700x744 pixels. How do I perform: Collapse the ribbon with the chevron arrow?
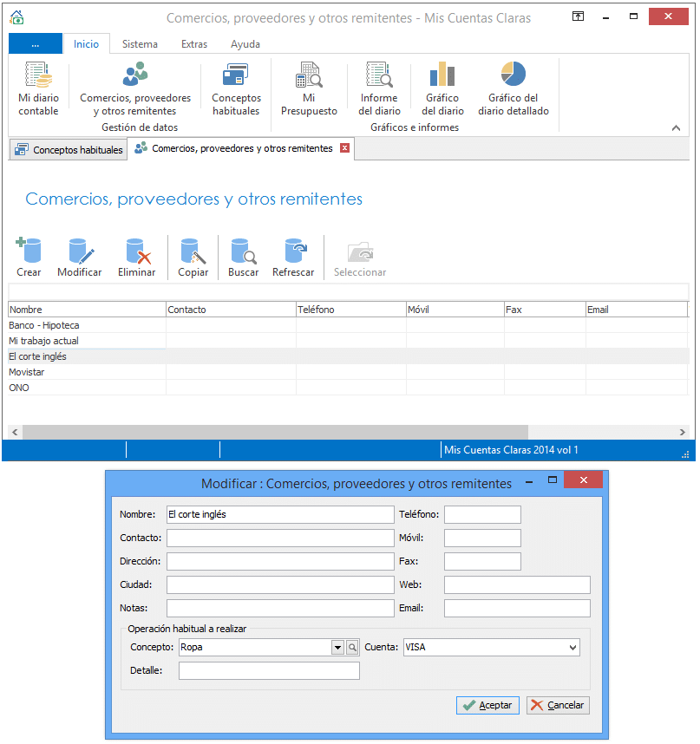677,127
